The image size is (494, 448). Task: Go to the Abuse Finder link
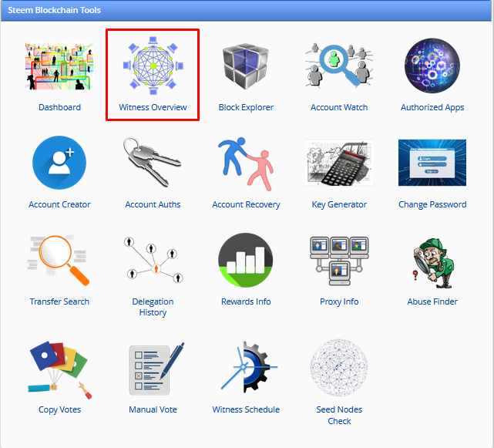pyautogui.click(x=432, y=301)
